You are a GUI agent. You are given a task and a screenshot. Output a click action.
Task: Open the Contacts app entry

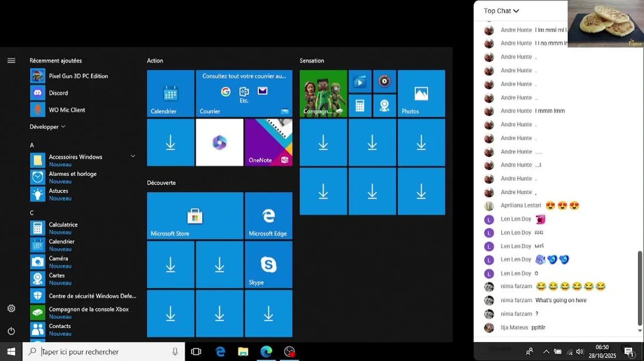point(83,329)
